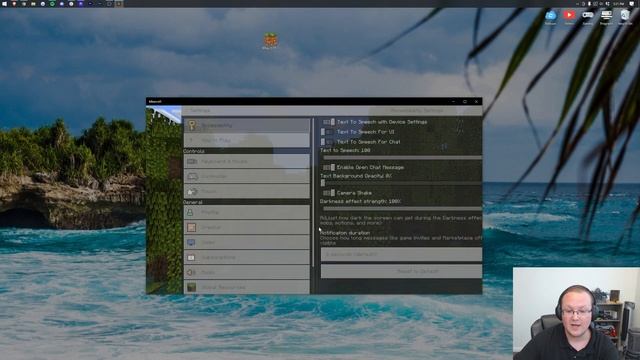The image size is (640, 360).
Task: Adjust the Text to Speech volume slider
Action: [x=402, y=157]
